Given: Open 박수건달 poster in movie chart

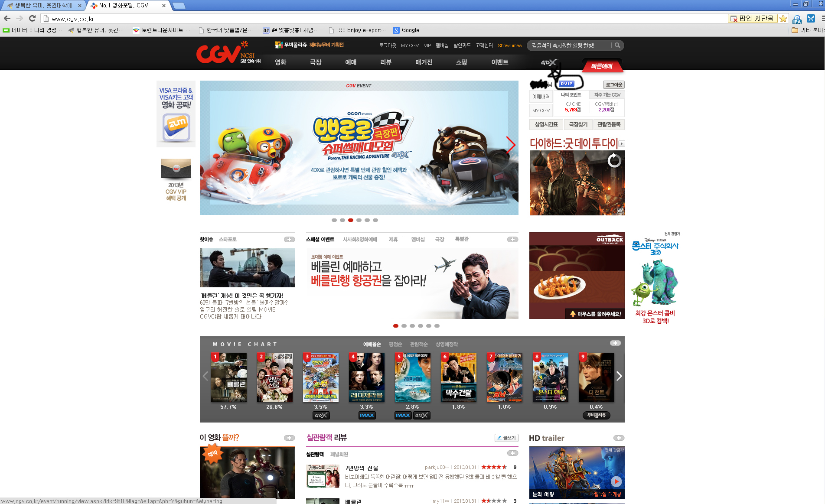Looking at the screenshot, I should click(458, 377).
